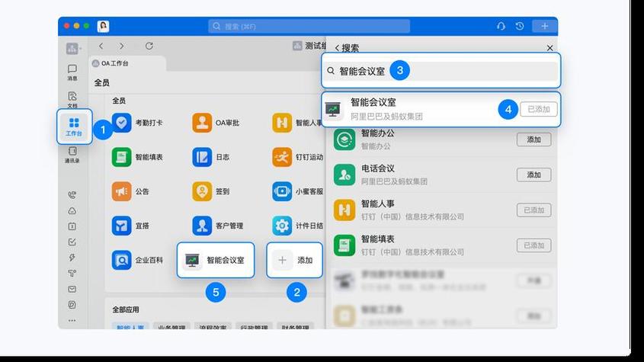Close the search panel with the X
The height and width of the screenshot is (362, 644).
(x=549, y=48)
